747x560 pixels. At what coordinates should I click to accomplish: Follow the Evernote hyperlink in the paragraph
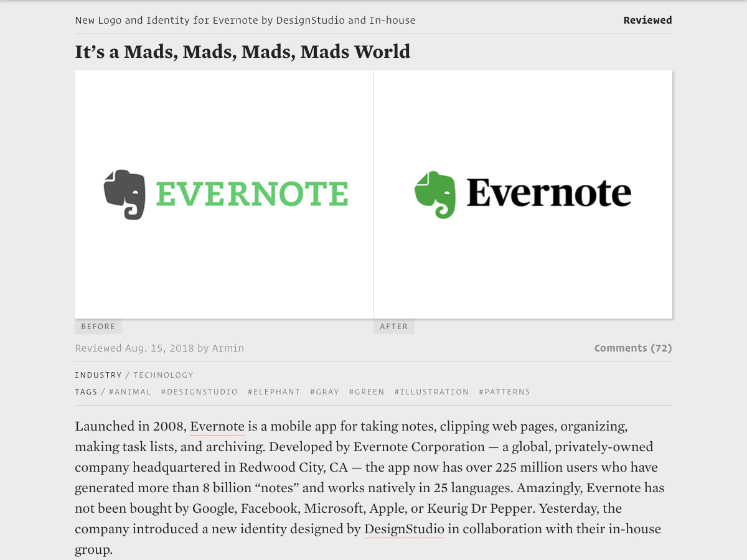click(x=217, y=427)
